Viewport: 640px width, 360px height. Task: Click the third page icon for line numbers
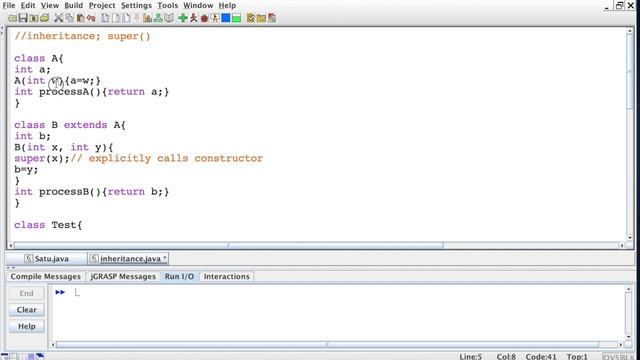(x=127, y=18)
